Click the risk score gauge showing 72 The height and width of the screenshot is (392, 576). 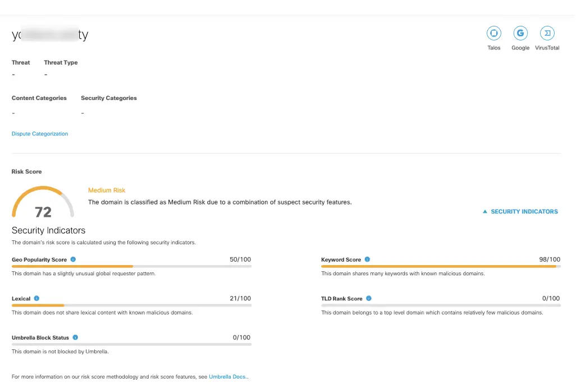43,203
